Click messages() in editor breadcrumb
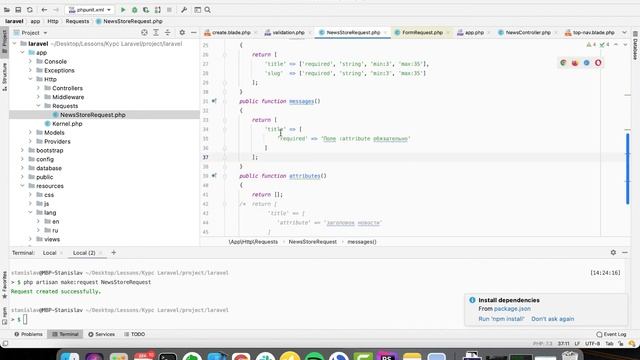Image resolution: width=640 pixels, height=360 pixels. point(362,242)
